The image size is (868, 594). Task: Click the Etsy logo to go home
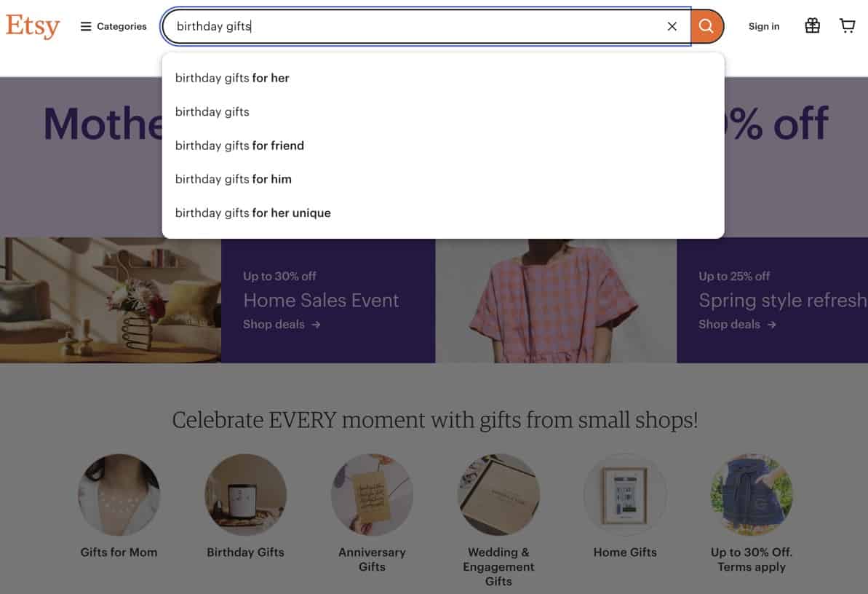click(32, 26)
